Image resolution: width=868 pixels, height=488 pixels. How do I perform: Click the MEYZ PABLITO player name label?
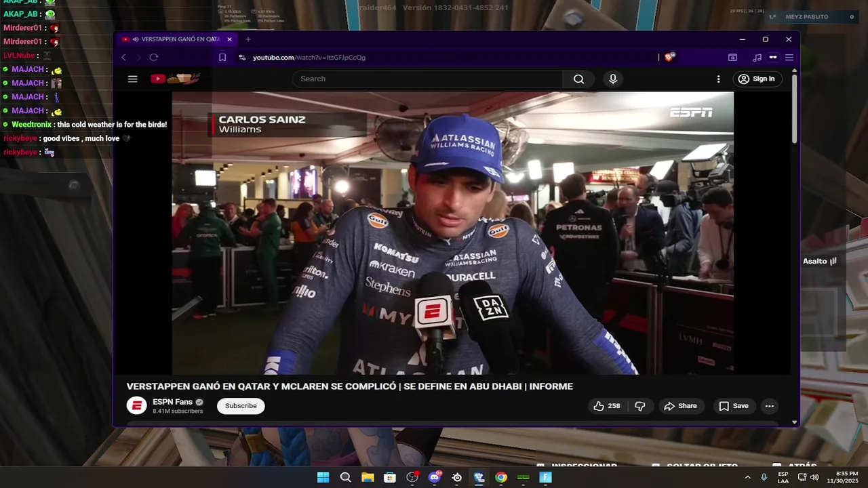coord(807,17)
